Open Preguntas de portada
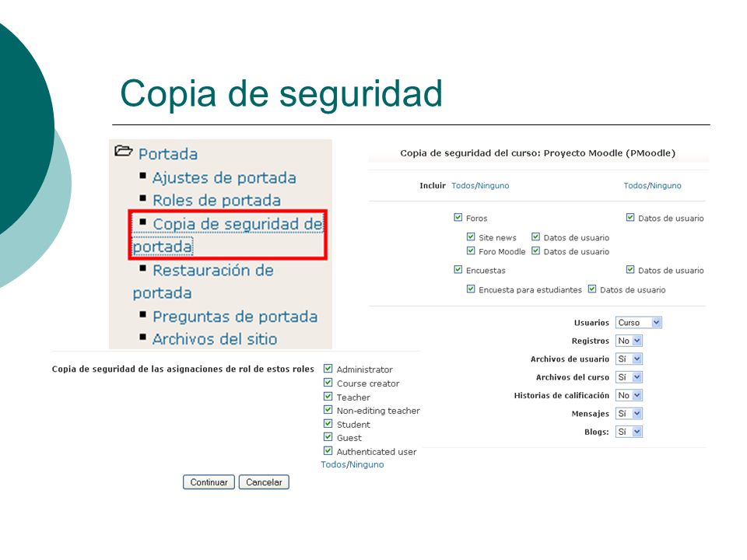The height and width of the screenshot is (560, 747). click(x=235, y=317)
